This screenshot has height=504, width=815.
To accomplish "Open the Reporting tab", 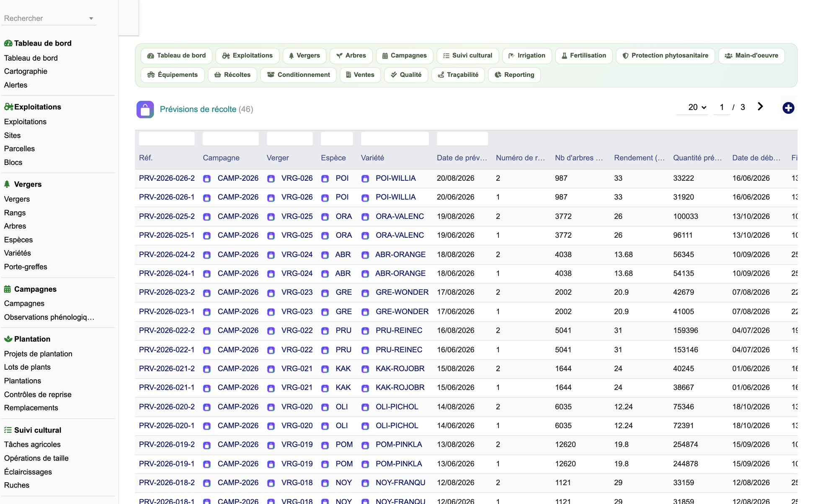I will click(514, 75).
